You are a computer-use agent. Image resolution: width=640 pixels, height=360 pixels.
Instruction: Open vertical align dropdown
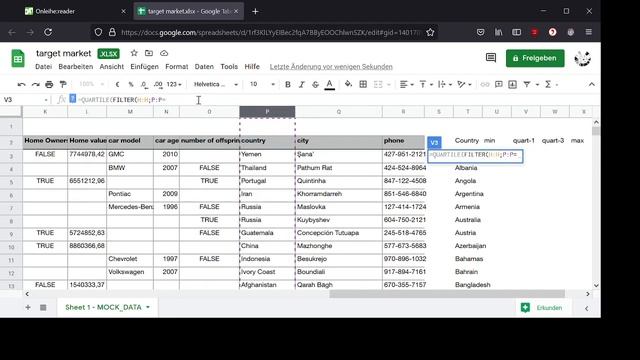click(425, 84)
